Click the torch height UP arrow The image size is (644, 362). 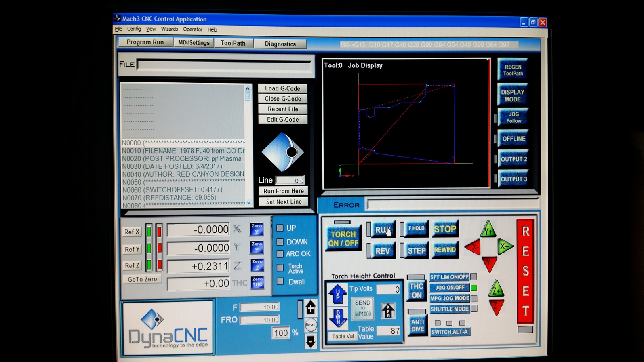pyautogui.click(x=337, y=294)
